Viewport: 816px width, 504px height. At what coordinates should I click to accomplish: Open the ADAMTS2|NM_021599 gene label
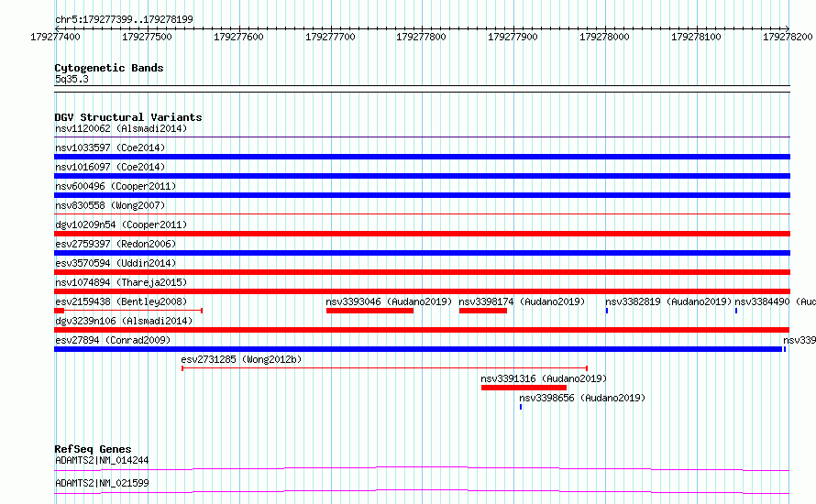pyautogui.click(x=102, y=483)
